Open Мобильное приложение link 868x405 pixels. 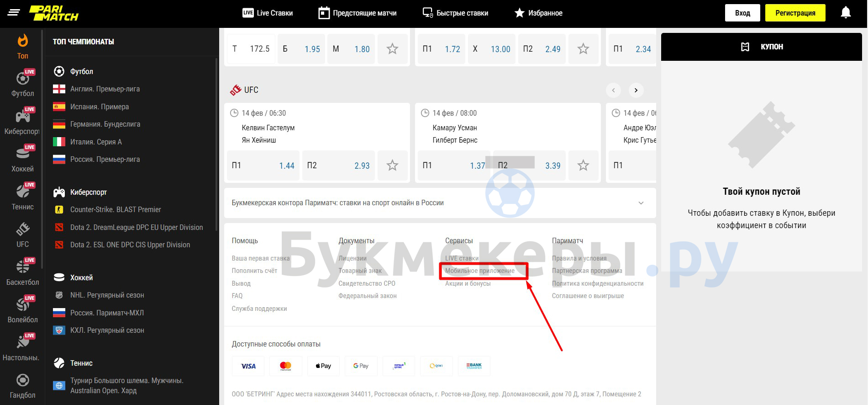(480, 271)
